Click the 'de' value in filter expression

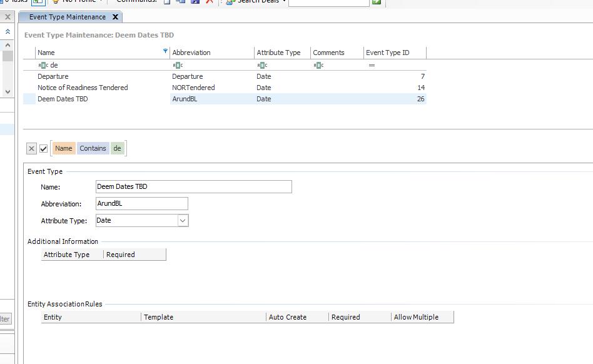(x=118, y=148)
